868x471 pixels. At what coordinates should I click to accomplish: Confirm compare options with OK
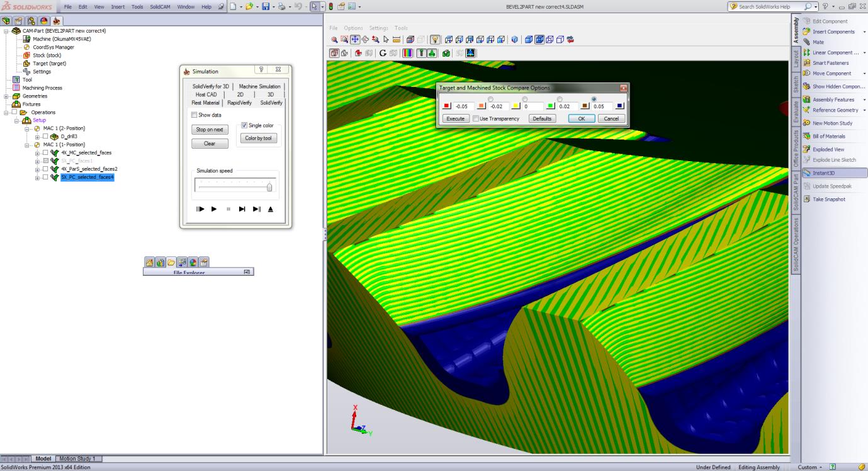click(x=581, y=118)
